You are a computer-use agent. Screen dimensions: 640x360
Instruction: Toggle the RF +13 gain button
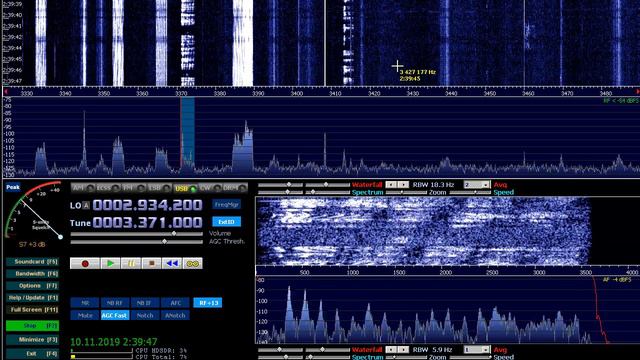pyautogui.click(x=208, y=302)
